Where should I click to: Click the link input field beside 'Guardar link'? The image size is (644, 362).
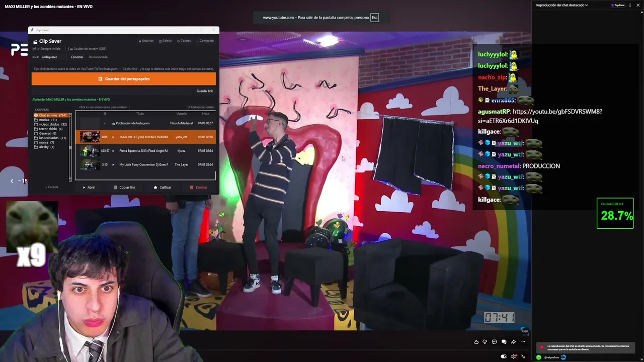click(x=112, y=91)
